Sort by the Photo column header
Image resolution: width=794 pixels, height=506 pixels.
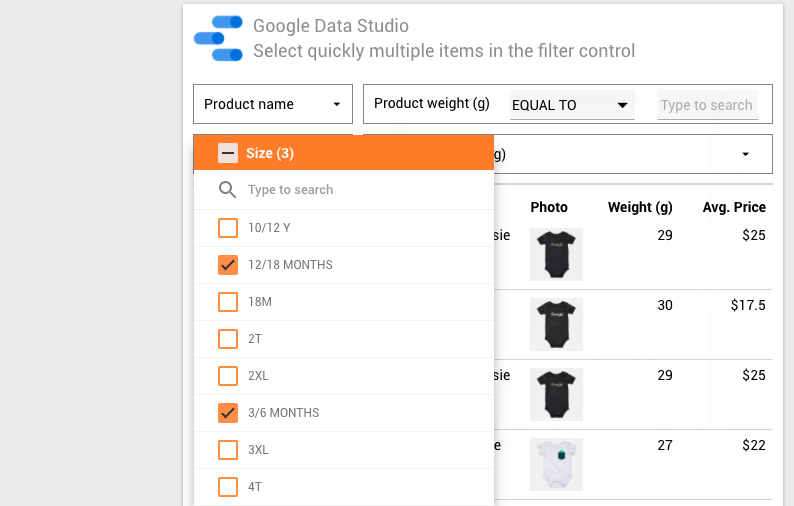pos(549,207)
